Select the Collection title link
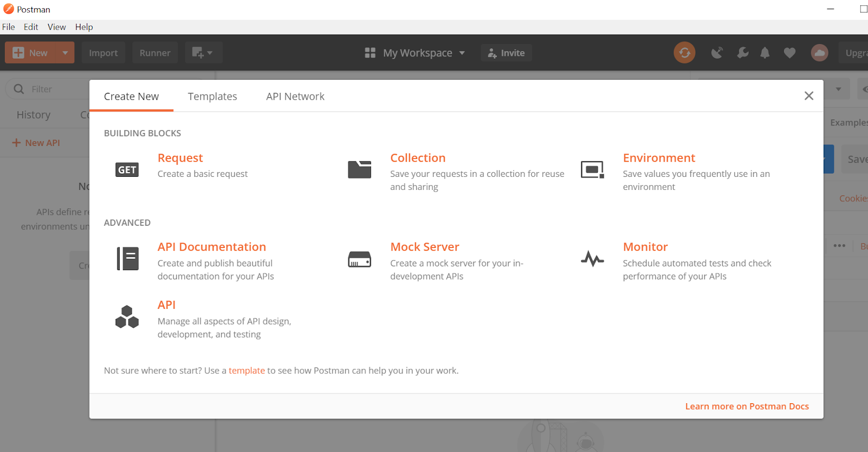Viewport: 868px width, 452px height. click(418, 158)
